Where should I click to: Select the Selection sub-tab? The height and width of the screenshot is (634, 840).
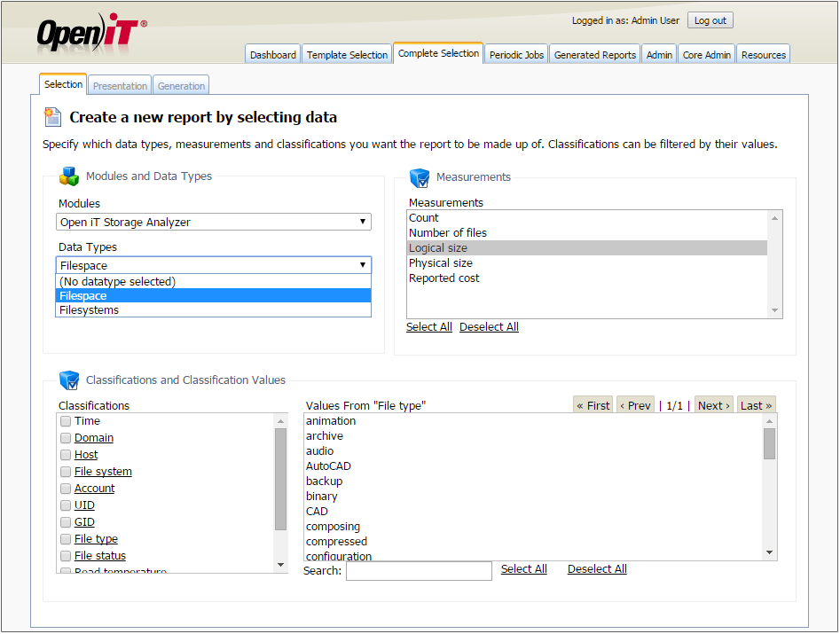tap(63, 84)
